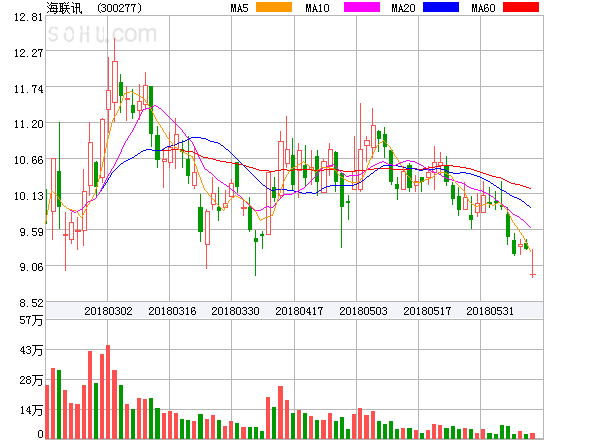Image resolution: width=600 pixels, height=440 pixels.
Task: Click the 20180330 date marker
Action: tap(235, 311)
